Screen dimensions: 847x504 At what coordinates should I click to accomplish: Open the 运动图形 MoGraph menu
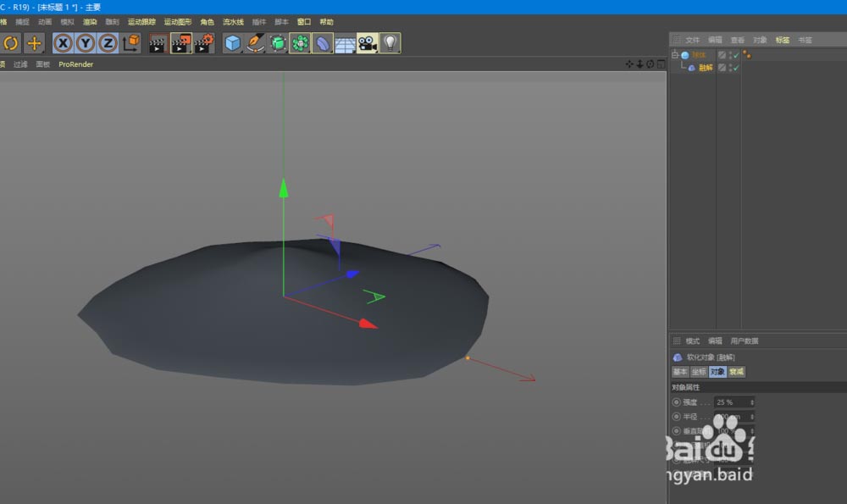click(177, 22)
